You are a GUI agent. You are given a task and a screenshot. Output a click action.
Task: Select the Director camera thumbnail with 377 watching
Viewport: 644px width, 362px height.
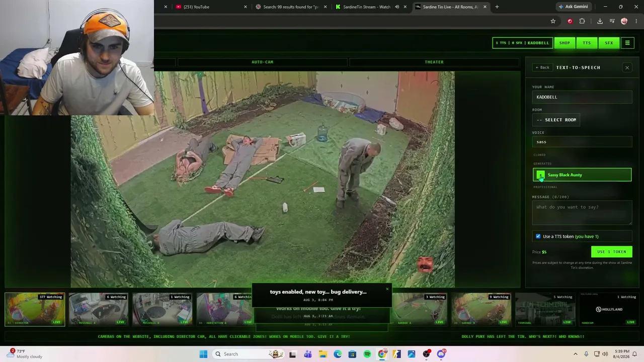point(35,309)
